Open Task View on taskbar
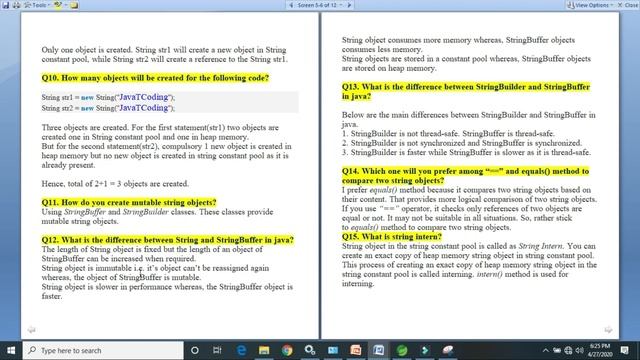 (x=217, y=350)
